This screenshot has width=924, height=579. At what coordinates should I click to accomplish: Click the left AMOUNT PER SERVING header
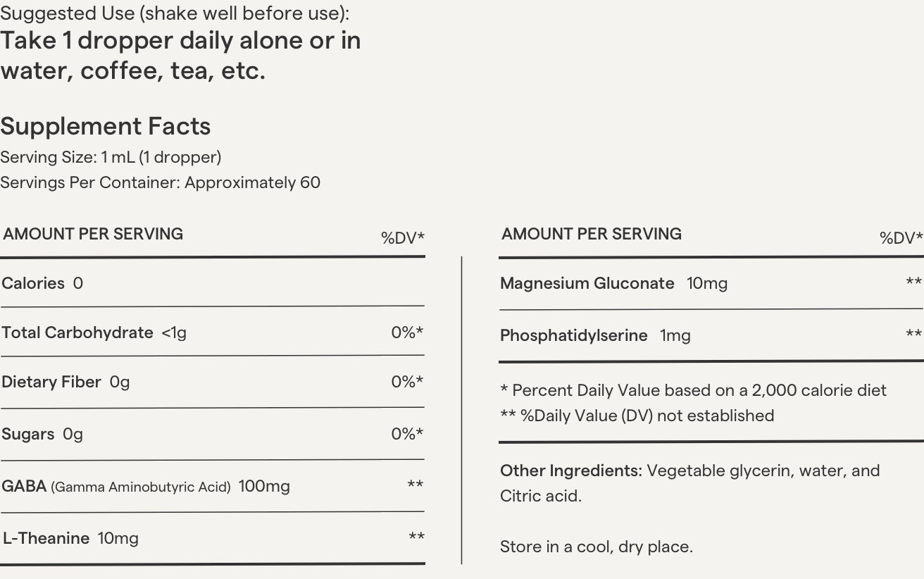93,234
